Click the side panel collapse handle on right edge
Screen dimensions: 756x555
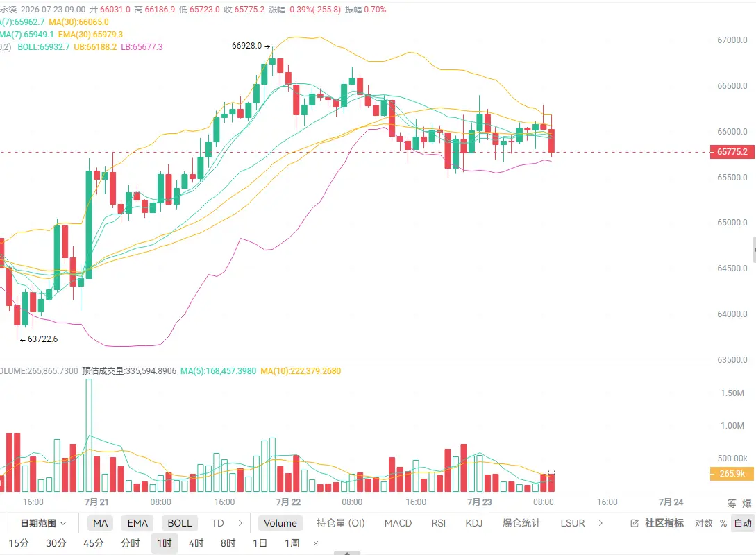point(754,250)
